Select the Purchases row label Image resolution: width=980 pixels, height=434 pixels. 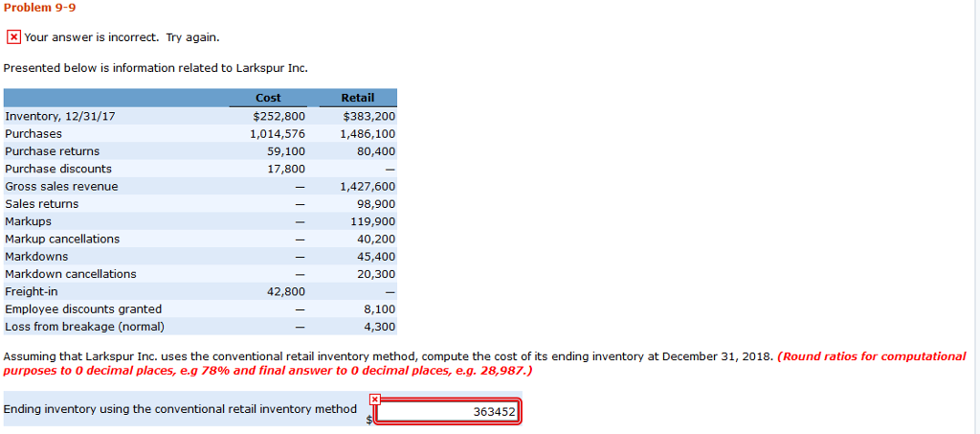[x=33, y=134]
